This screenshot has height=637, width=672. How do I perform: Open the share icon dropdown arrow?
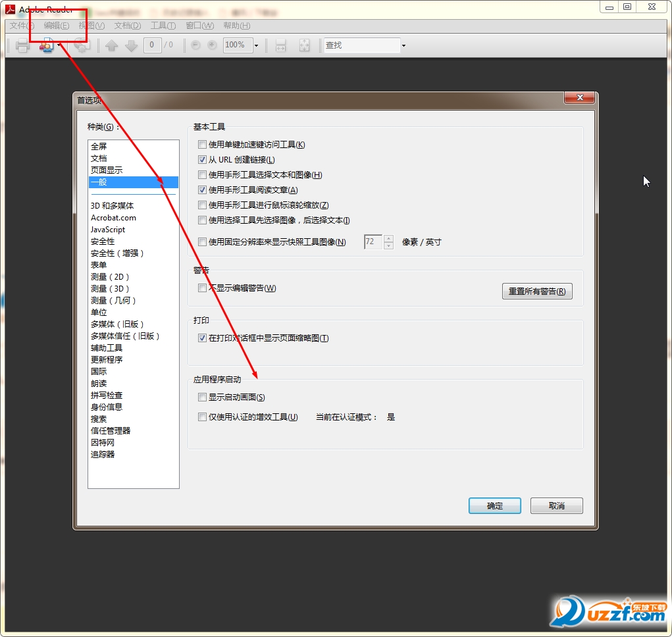point(59,45)
